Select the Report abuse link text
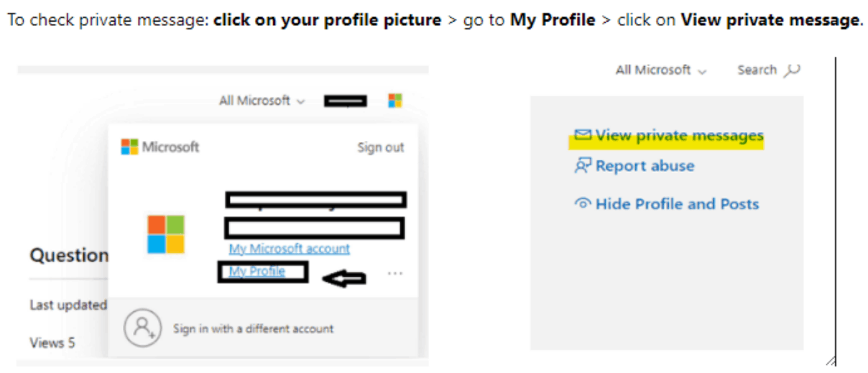The width and height of the screenshot is (868, 373). 645,166
